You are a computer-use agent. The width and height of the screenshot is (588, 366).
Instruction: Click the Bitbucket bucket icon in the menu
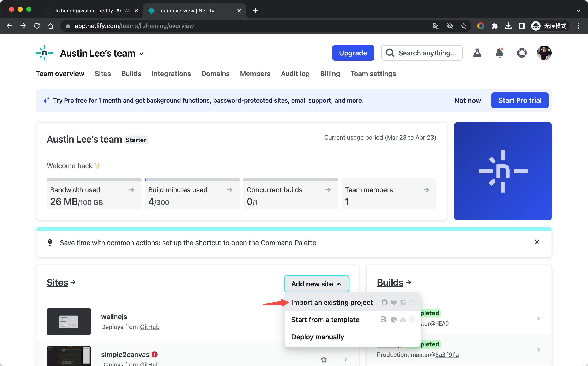(403, 302)
